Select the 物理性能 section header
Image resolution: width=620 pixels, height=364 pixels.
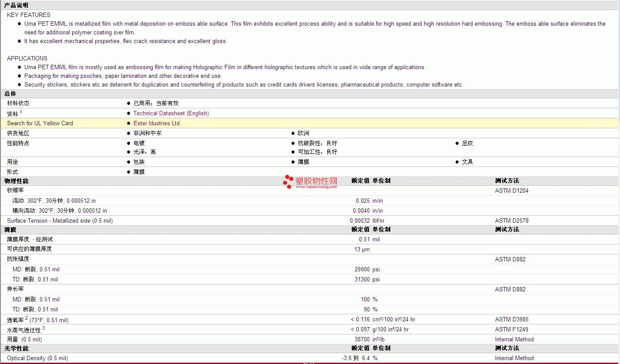(x=16, y=180)
